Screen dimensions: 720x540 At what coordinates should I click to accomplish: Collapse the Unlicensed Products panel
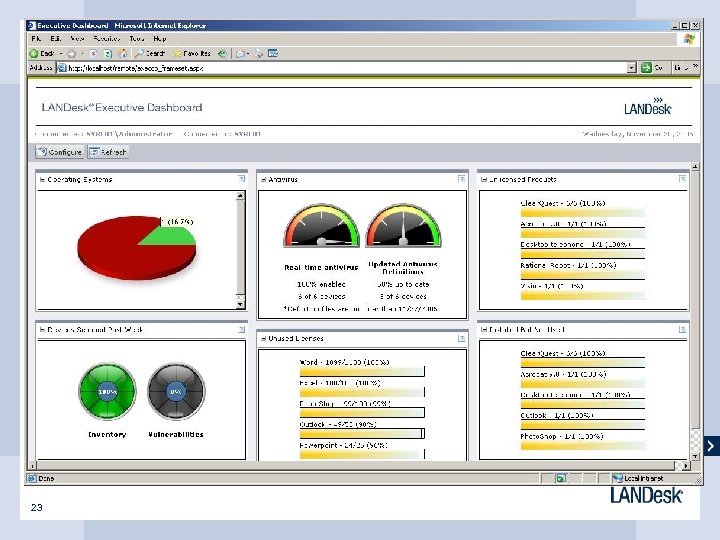(x=484, y=180)
